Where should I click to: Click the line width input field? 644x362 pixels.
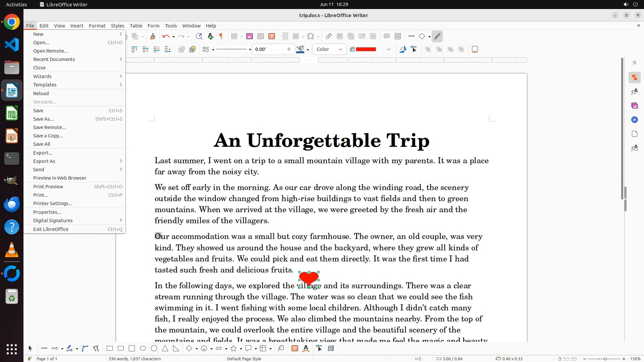pos(262,49)
